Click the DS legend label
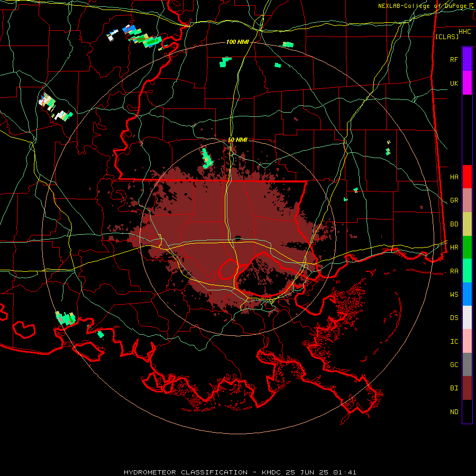Viewport: 476px width, 476px height. click(x=454, y=318)
